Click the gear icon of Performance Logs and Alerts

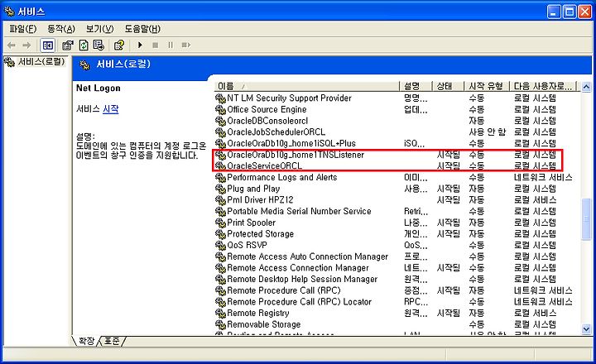click(x=220, y=177)
